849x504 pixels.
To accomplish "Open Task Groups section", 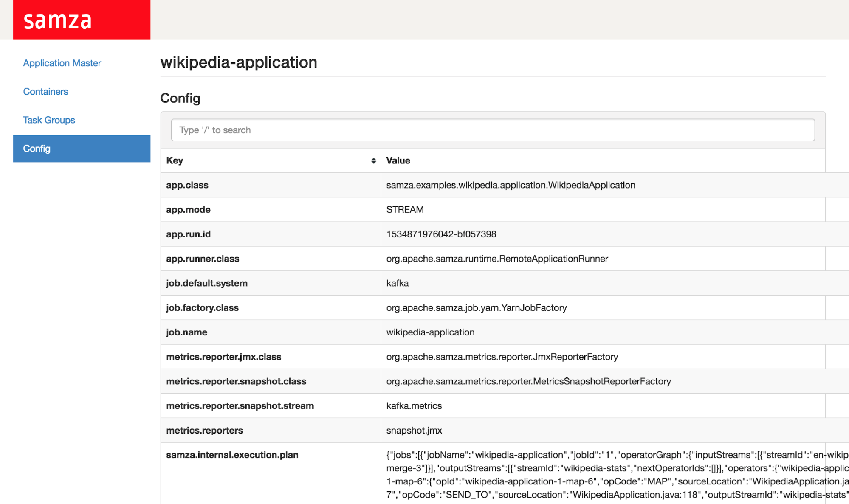I will click(49, 120).
